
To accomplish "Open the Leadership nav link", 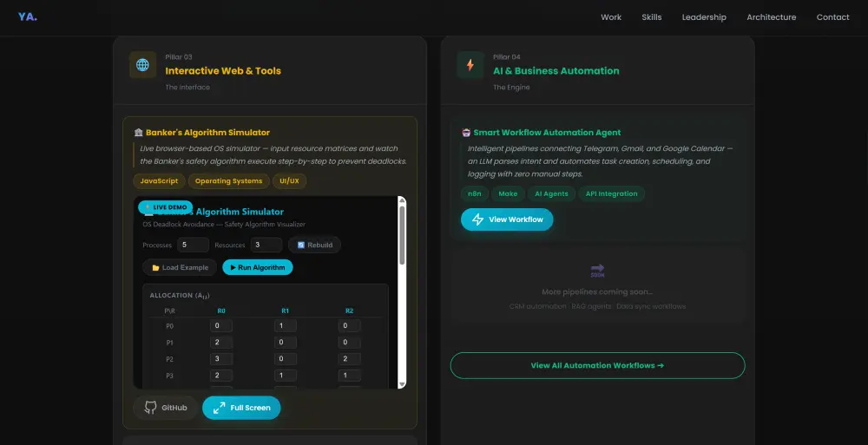I will click(704, 17).
